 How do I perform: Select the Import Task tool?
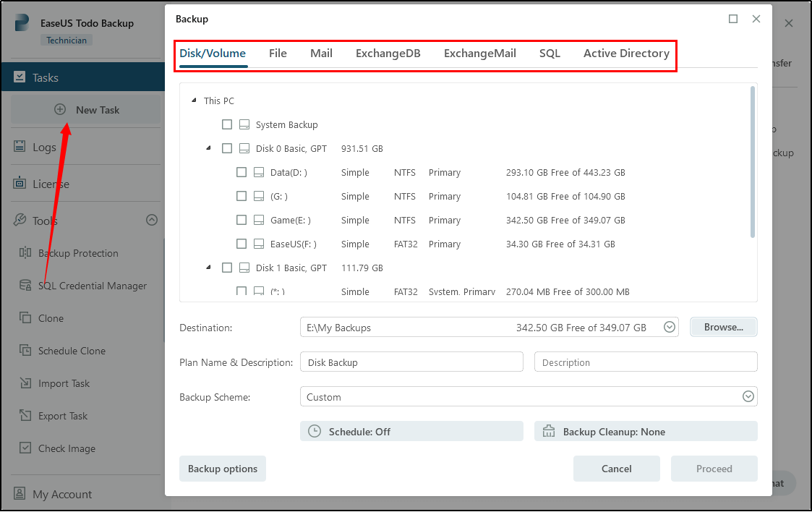coord(64,383)
